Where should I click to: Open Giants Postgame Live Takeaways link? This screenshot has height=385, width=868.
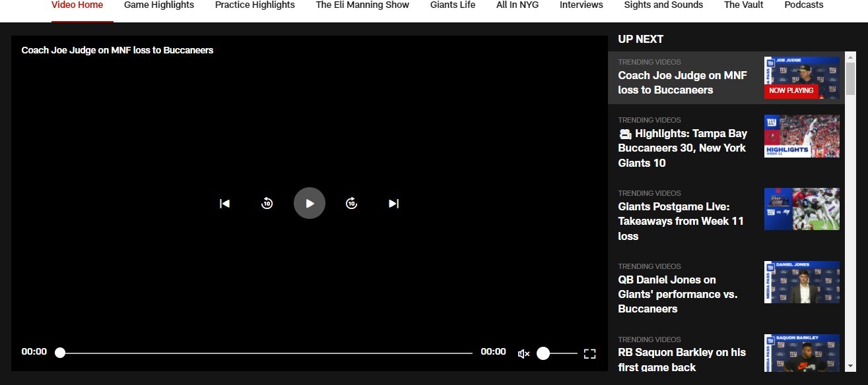pyautogui.click(x=681, y=222)
